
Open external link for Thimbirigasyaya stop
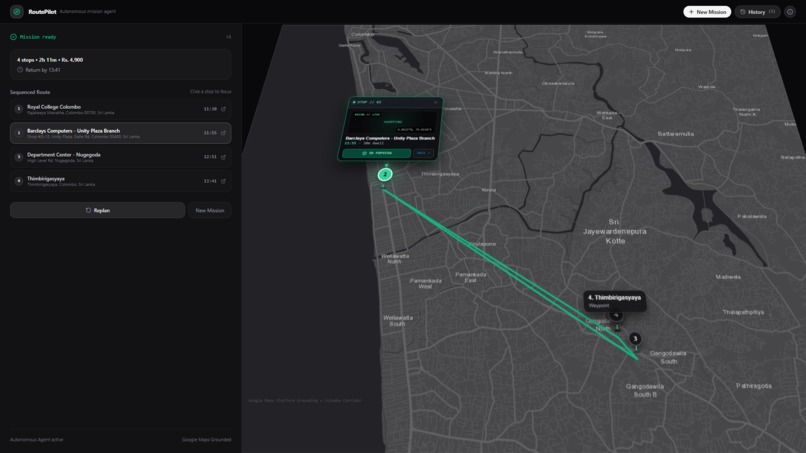click(223, 181)
